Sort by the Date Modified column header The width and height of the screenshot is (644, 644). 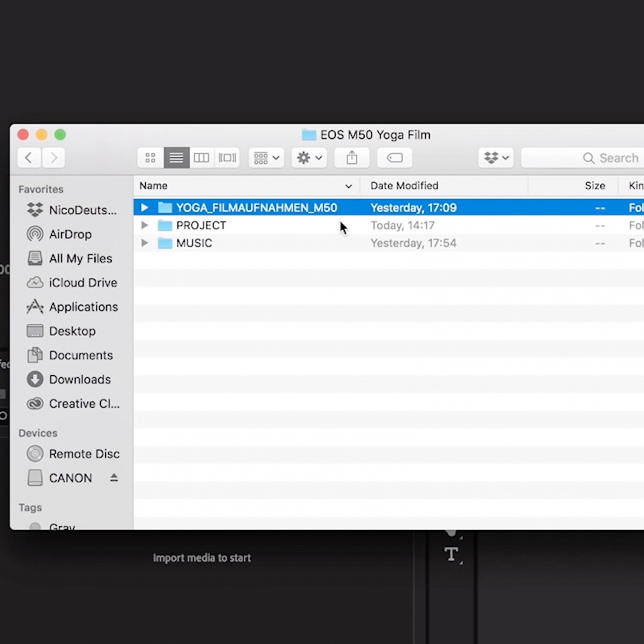pos(444,186)
